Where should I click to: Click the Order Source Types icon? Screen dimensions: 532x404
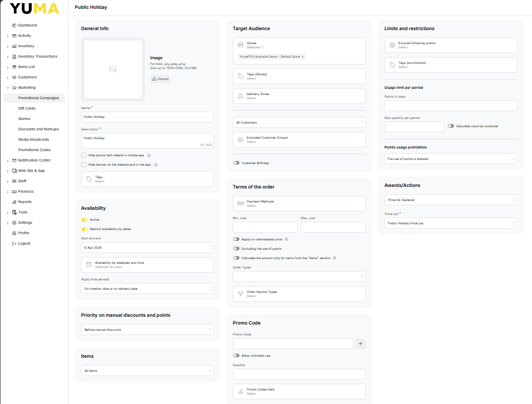(241, 294)
